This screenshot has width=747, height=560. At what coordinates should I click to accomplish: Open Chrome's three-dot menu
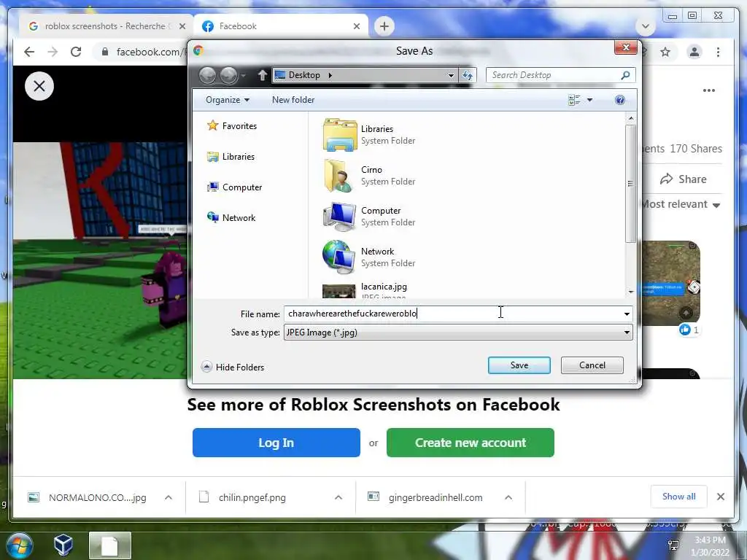718,52
